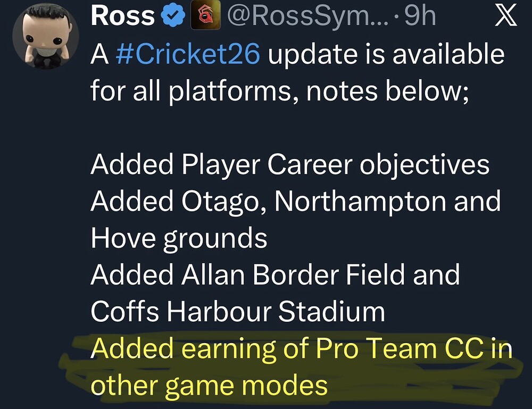Click the "Hove grounds" text
This screenshot has height=409, width=532.
[179, 238]
